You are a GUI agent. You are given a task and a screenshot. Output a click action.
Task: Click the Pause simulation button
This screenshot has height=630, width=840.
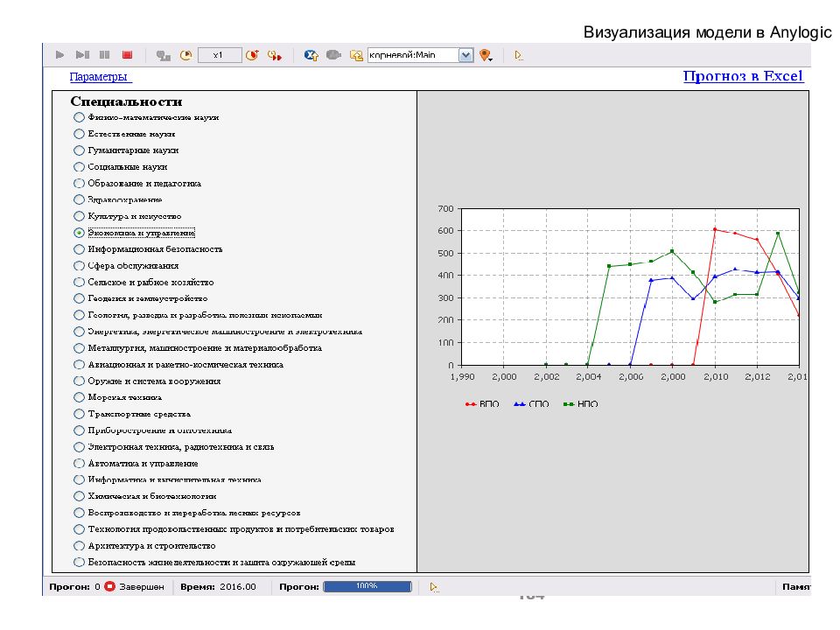point(104,54)
